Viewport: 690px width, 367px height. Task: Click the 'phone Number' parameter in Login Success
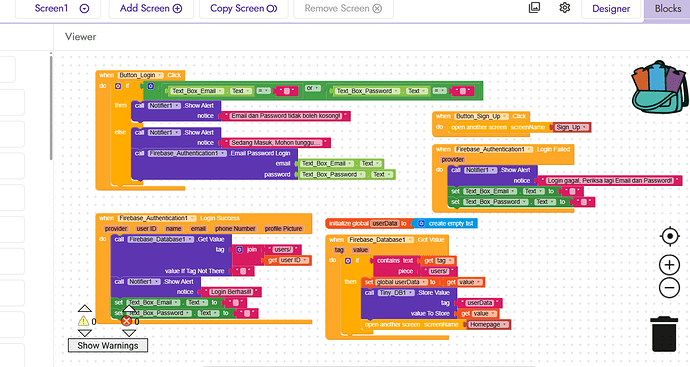235,229
